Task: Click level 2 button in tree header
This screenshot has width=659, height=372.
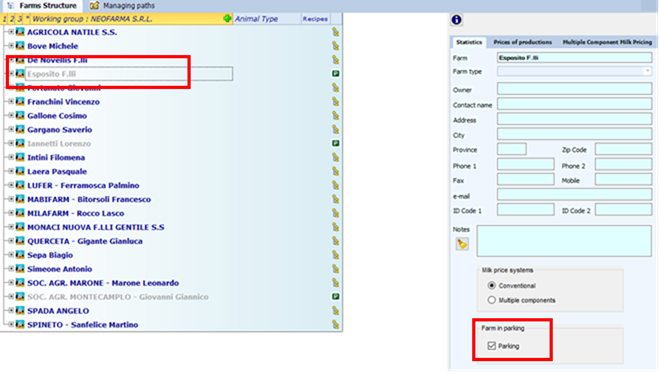Action: tap(12, 19)
